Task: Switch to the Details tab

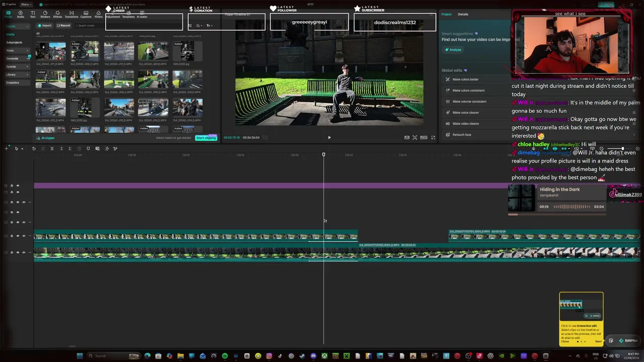Action: 463,14
